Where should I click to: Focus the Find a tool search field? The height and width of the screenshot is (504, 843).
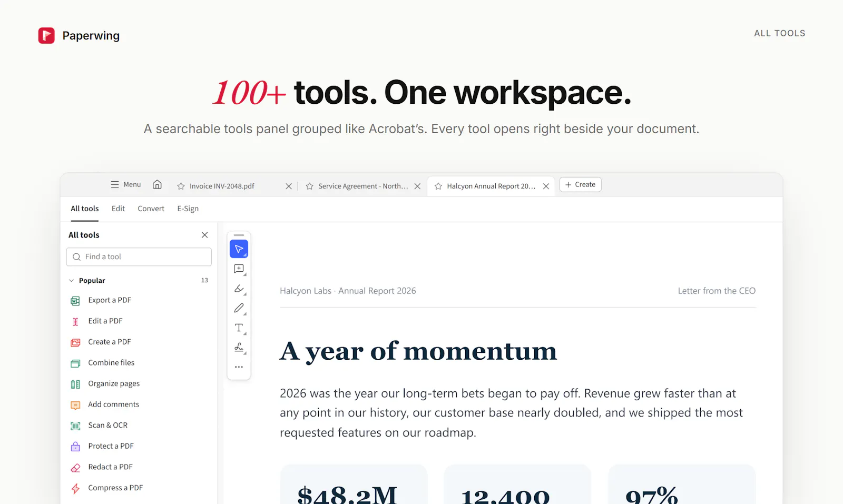pos(139,256)
